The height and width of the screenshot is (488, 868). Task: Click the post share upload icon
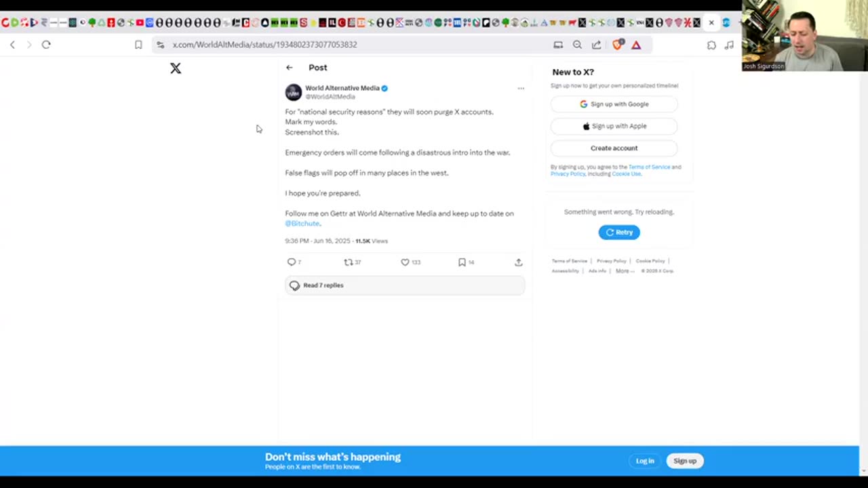519,262
